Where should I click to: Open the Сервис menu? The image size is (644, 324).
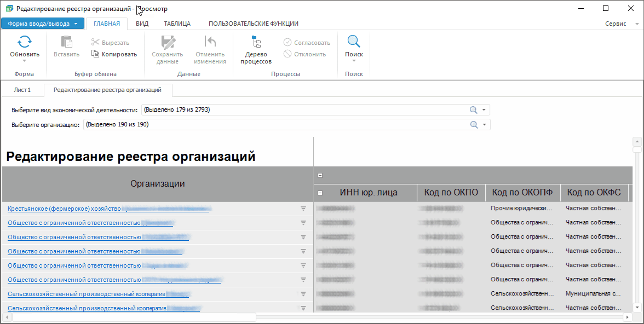tap(616, 24)
